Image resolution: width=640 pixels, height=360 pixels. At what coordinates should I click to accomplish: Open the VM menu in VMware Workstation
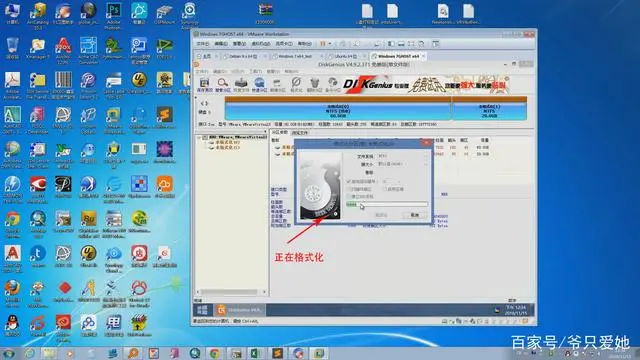260,43
